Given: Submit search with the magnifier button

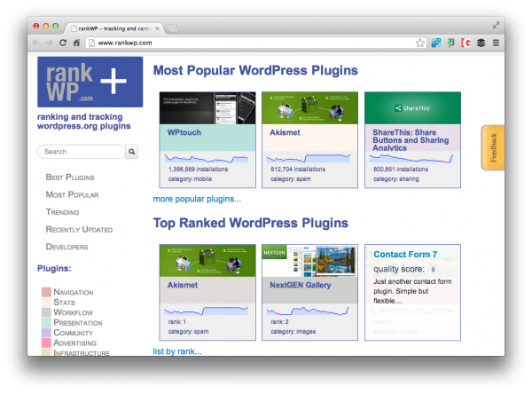Looking at the screenshot, I should click(131, 152).
